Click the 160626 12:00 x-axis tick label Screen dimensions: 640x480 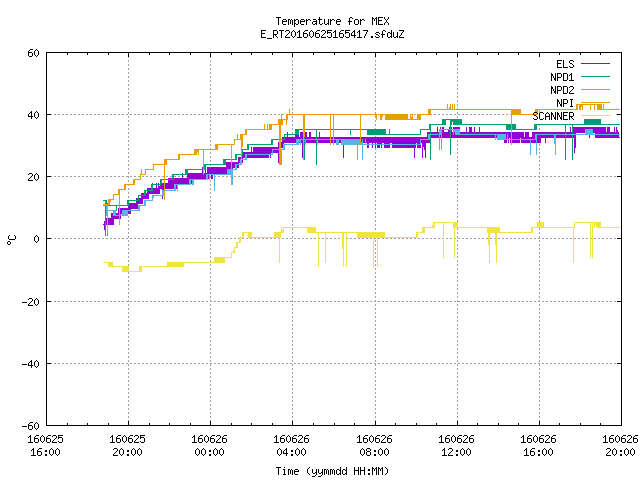(x=456, y=446)
